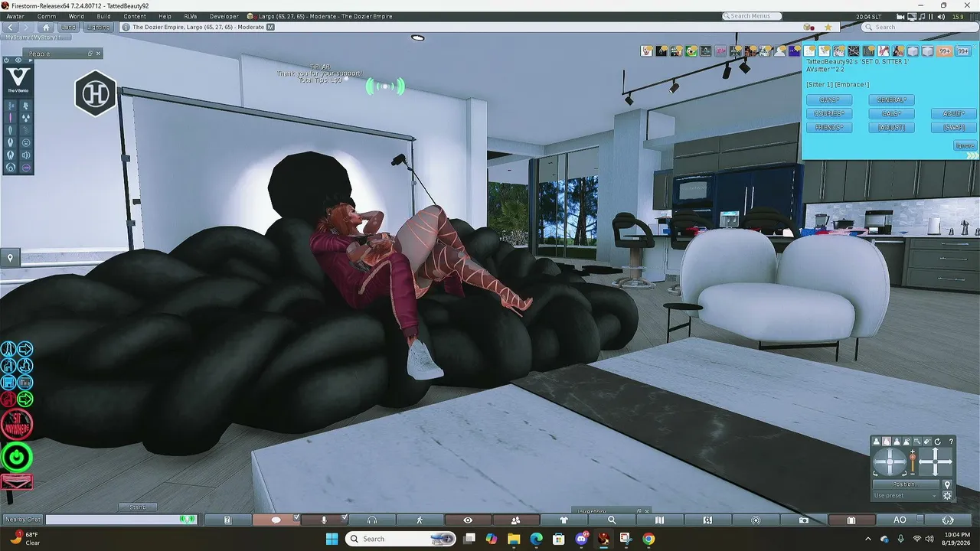Open the green power button HUD
The image size is (980, 551).
pyautogui.click(x=16, y=458)
